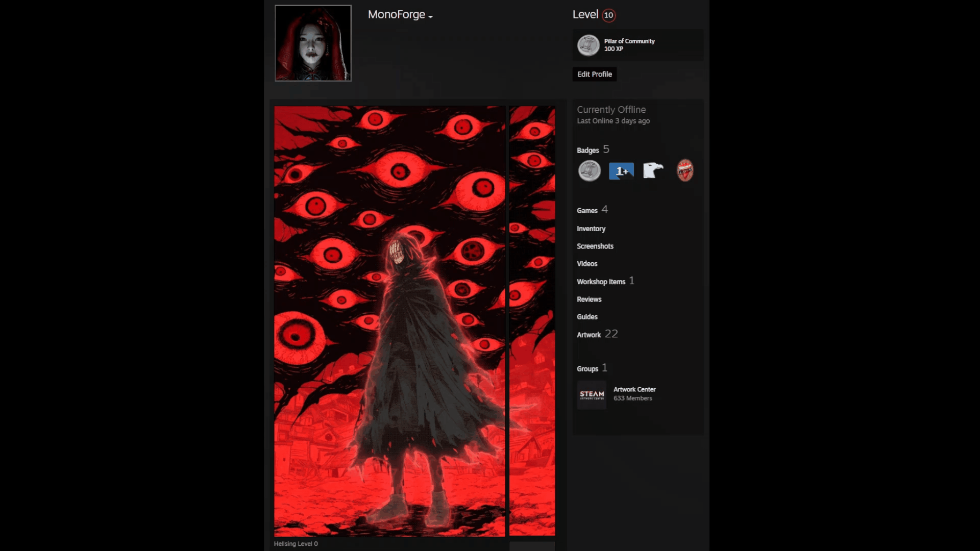This screenshot has height=551, width=980.
Task: Open the main red eyes artwork showcase
Action: [x=389, y=321]
